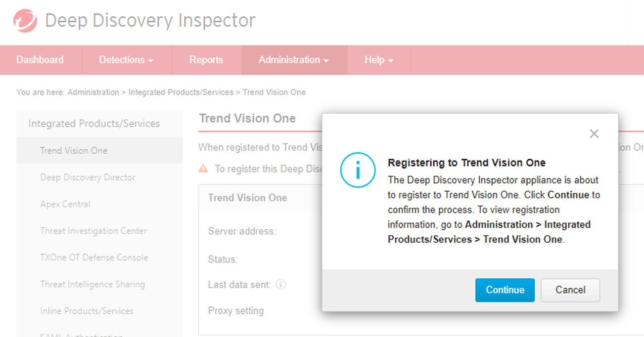Cancel the Trend Vision One registration
The image size is (644, 337).
pyautogui.click(x=570, y=290)
